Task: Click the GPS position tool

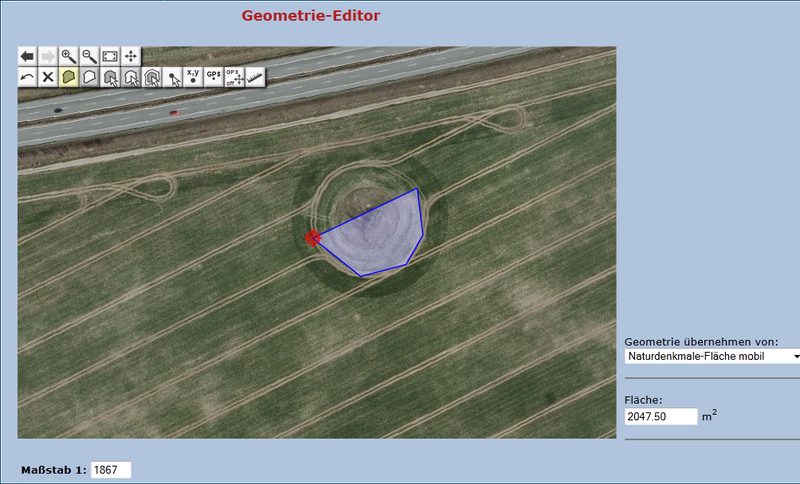Action: coord(214,76)
